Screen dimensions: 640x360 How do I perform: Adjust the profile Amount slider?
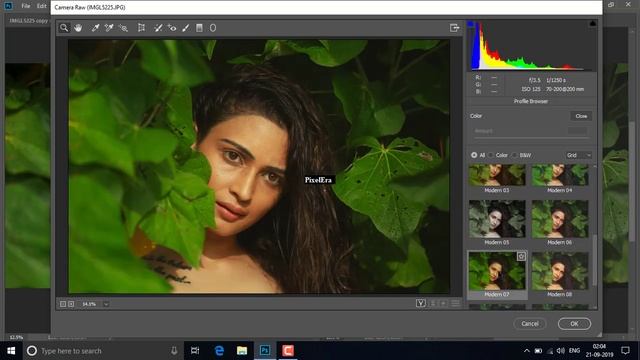532,138
